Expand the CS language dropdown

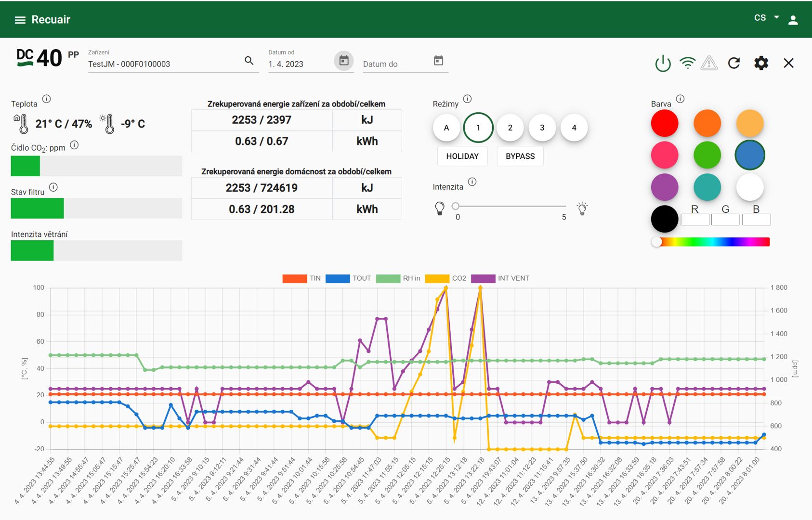pos(766,18)
